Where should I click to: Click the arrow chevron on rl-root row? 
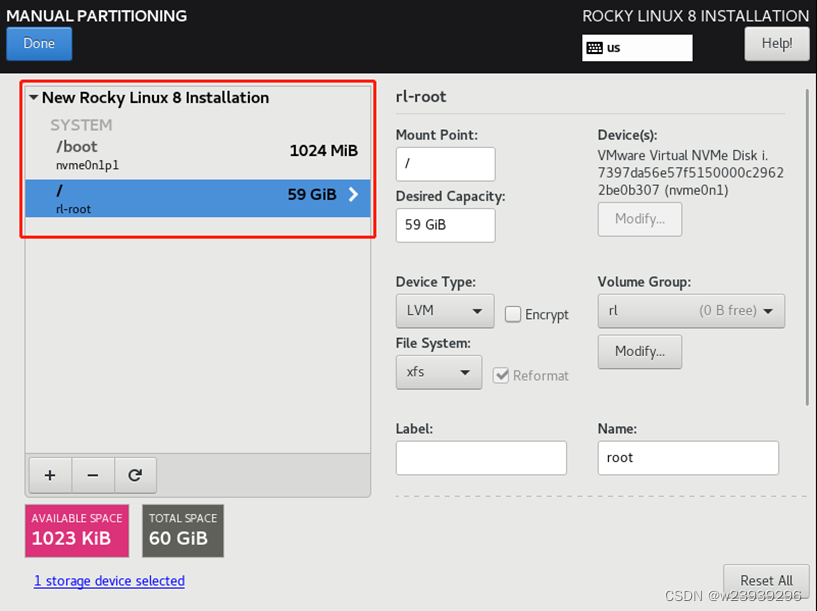point(353,194)
